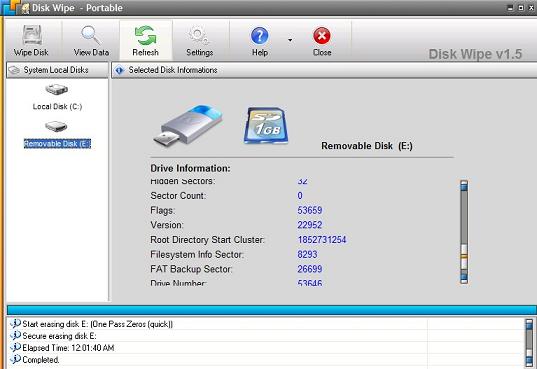Viewport: 537px width, 369px height.
Task: Click info icon beside 'Completed.' log line
Action: (x=16, y=359)
